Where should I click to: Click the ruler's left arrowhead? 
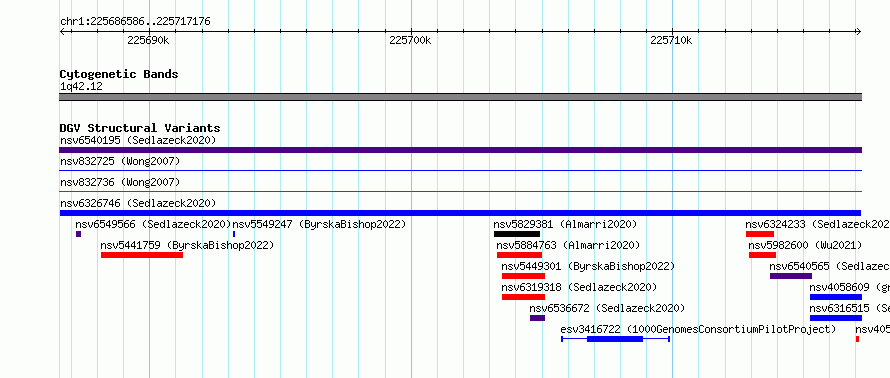point(62,32)
